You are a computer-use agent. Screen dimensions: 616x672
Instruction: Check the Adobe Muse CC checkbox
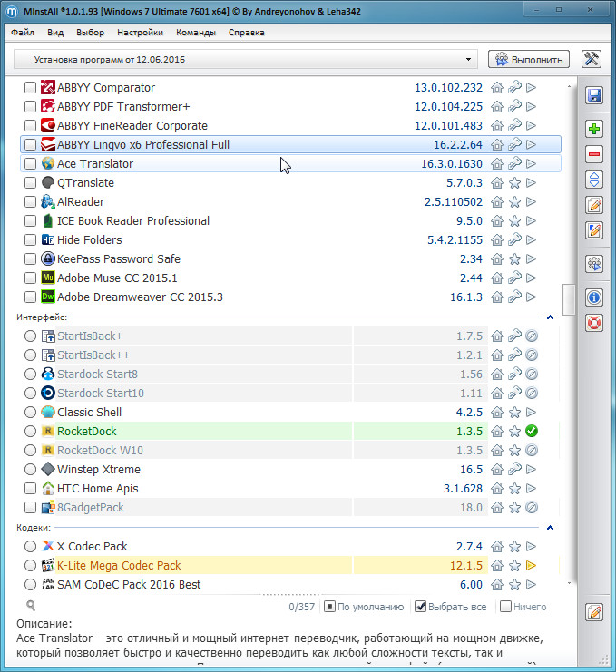(30, 278)
